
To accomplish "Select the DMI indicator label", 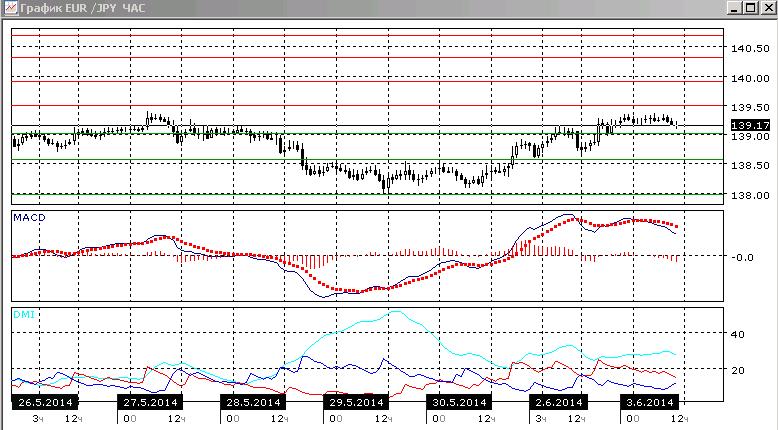I will click(24, 314).
